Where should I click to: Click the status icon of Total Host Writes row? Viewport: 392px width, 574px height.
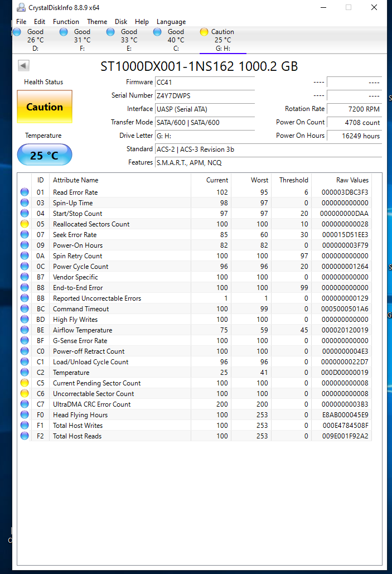(x=25, y=426)
